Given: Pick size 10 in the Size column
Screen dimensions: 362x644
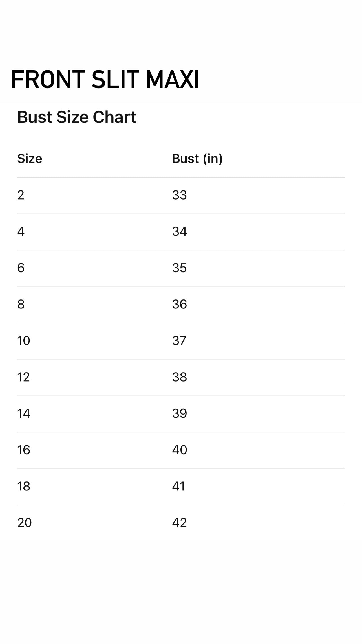Looking at the screenshot, I should tap(23, 341).
